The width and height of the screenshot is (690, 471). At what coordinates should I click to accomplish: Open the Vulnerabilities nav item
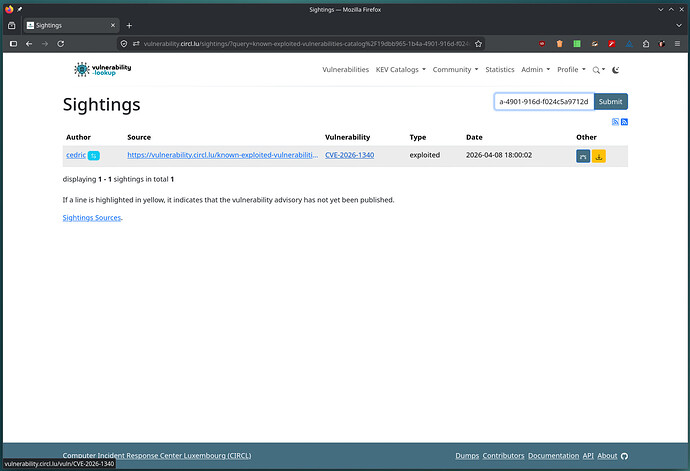[x=345, y=70]
